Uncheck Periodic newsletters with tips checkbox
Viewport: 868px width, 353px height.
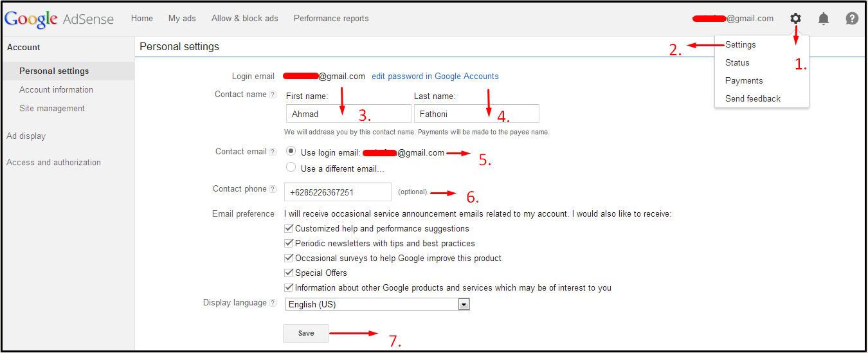point(289,243)
